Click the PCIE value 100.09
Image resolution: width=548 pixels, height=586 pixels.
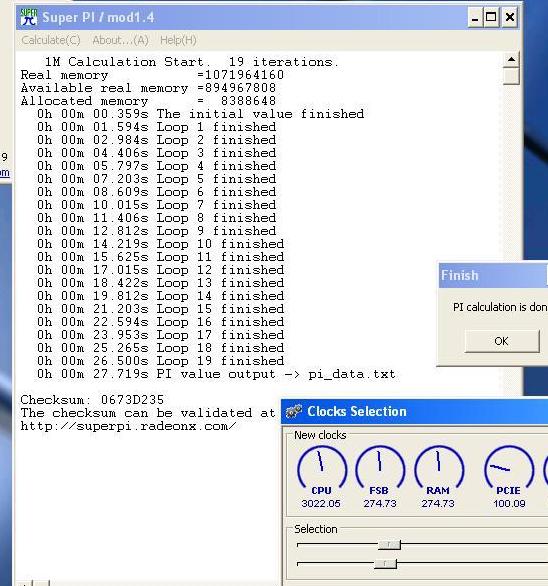[509, 503]
